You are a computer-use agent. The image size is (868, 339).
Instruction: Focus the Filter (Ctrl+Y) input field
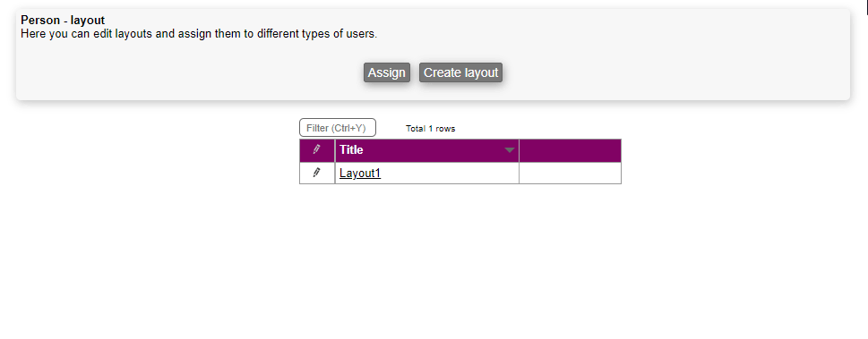click(x=338, y=128)
